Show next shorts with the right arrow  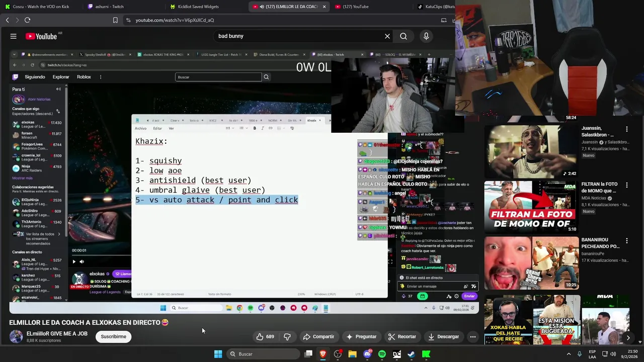[x=628, y=338]
